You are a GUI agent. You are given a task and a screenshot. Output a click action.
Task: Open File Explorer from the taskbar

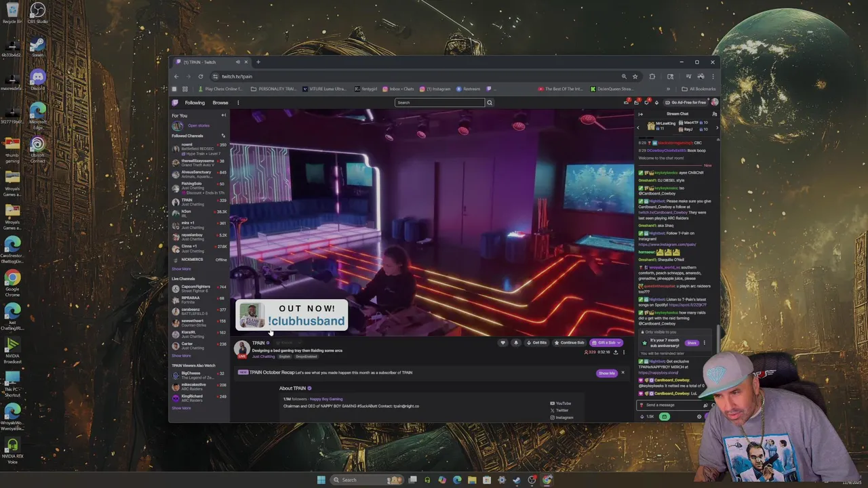472,480
